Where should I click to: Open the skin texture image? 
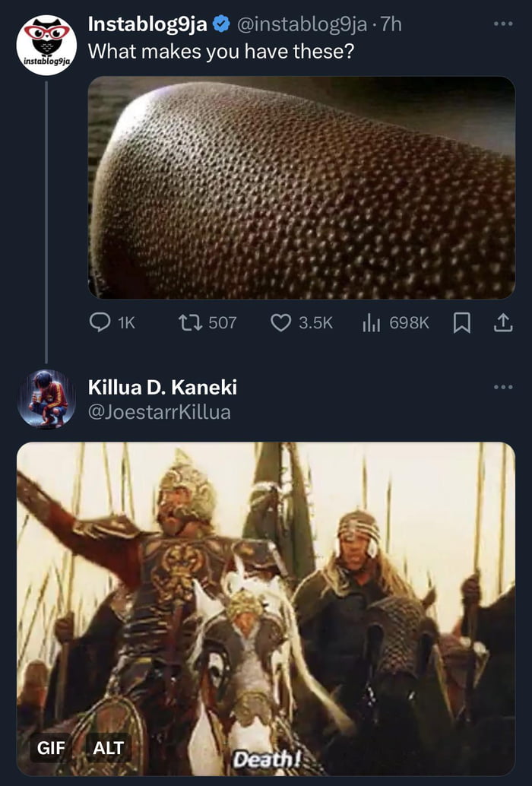(x=302, y=188)
